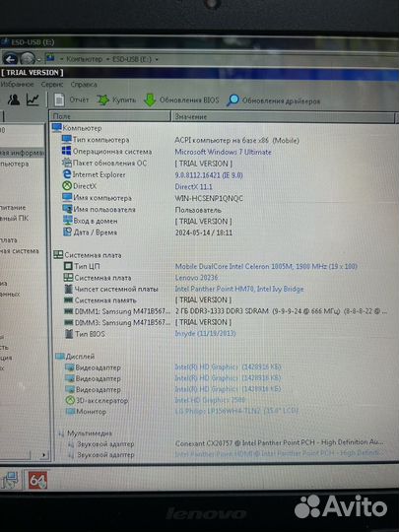This screenshot has width=399, height=532.
Task: Click Обновления драйверов toolbar button
Action: (x=274, y=100)
